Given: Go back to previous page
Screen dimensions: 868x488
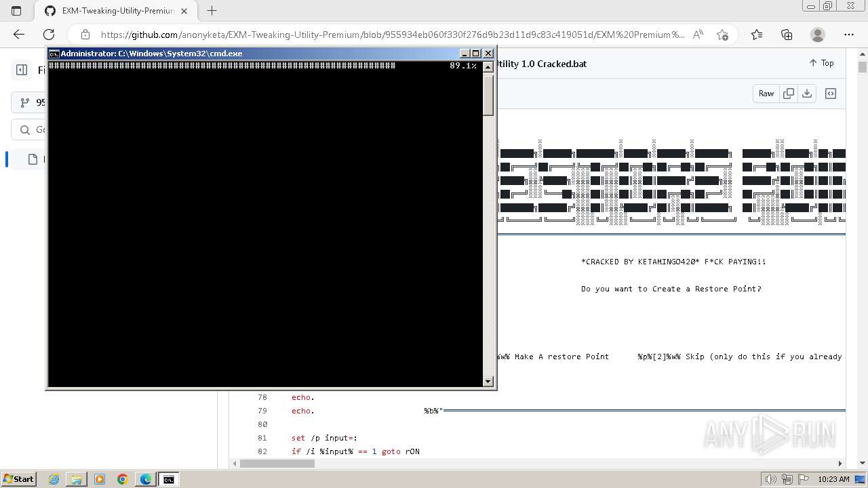Looking at the screenshot, I should [x=19, y=35].
